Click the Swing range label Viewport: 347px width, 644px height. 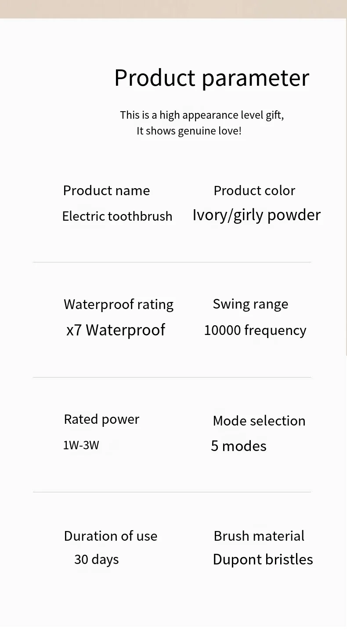pyautogui.click(x=250, y=304)
